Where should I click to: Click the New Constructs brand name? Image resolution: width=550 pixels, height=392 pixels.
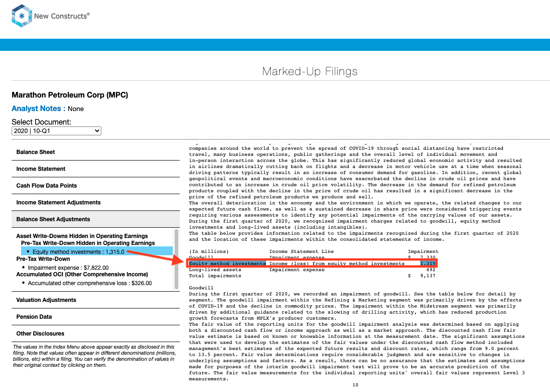tap(62, 16)
